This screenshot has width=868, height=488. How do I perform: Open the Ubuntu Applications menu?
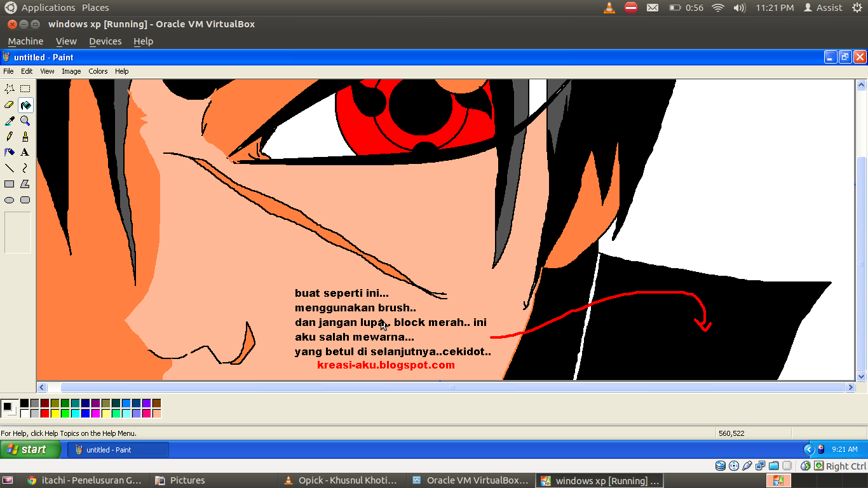tap(48, 8)
